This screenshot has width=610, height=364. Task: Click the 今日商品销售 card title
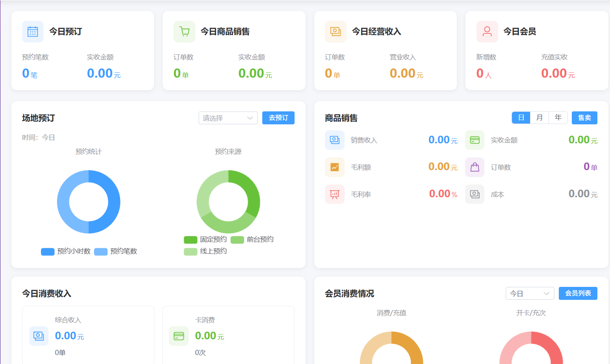[225, 31]
